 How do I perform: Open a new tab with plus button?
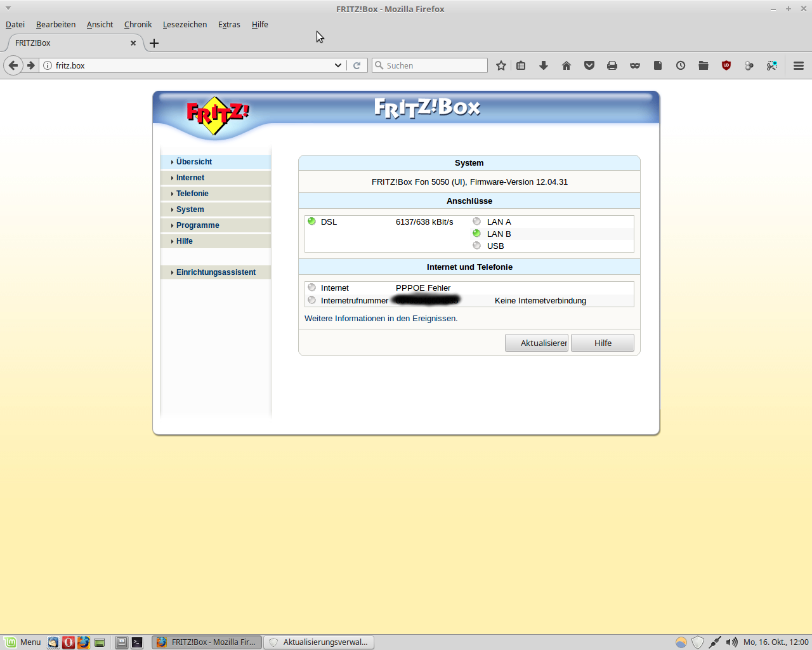pyautogui.click(x=154, y=43)
